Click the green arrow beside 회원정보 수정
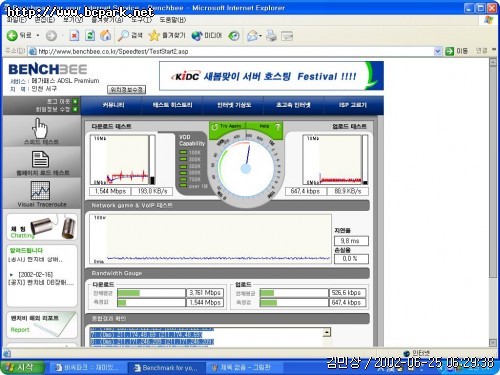This screenshot has height=375, width=500. coord(75,109)
